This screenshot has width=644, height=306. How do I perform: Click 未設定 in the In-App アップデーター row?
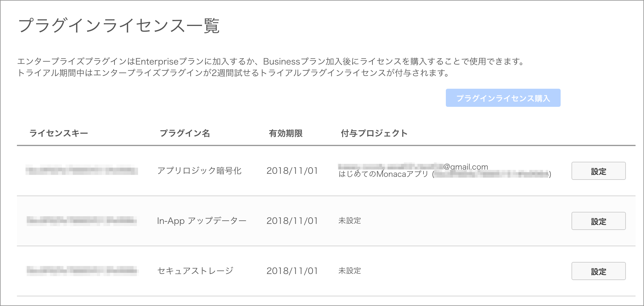click(349, 221)
